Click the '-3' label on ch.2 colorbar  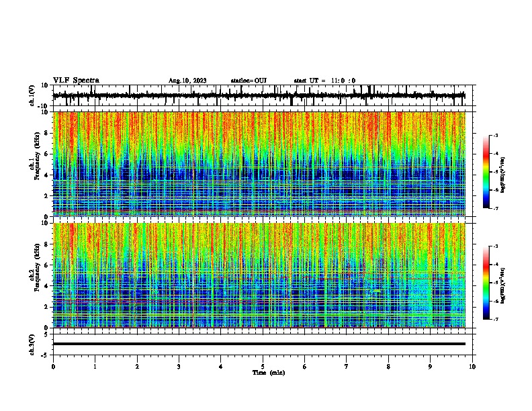(x=495, y=246)
